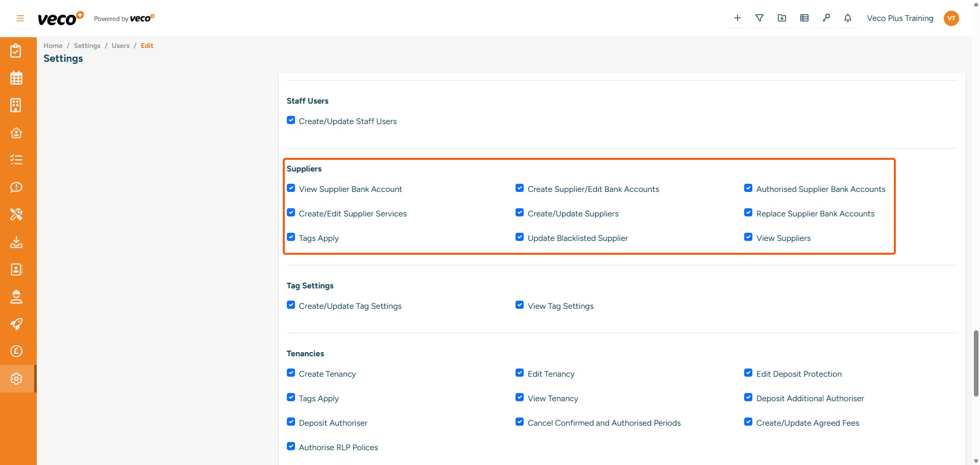The image size is (980, 465).
Task: Click the plus icon to create new item
Action: [x=737, y=18]
